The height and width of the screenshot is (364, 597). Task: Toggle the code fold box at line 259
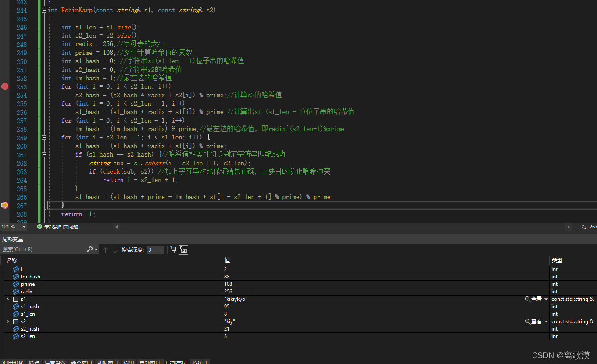[x=44, y=137]
